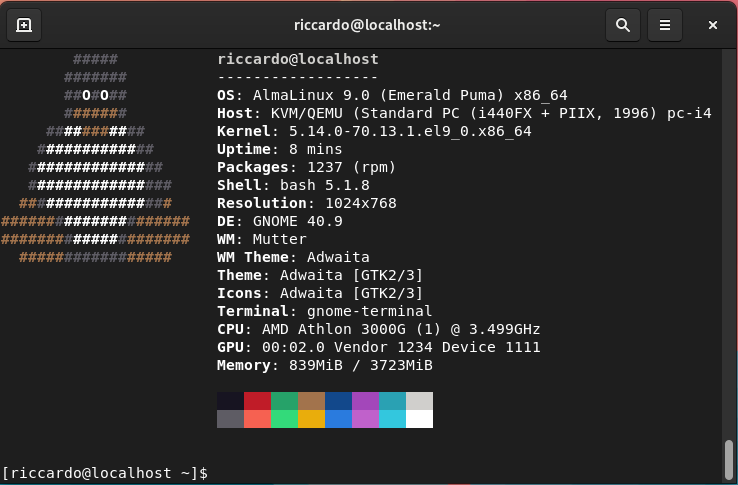
Task: Click the WM: Mutter line
Action: click(262, 239)
